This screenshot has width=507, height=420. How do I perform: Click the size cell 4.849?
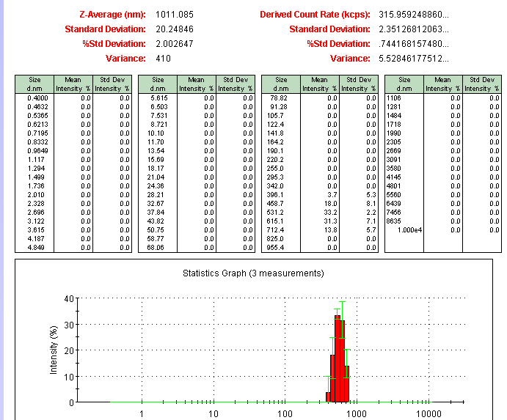[36, 248]
